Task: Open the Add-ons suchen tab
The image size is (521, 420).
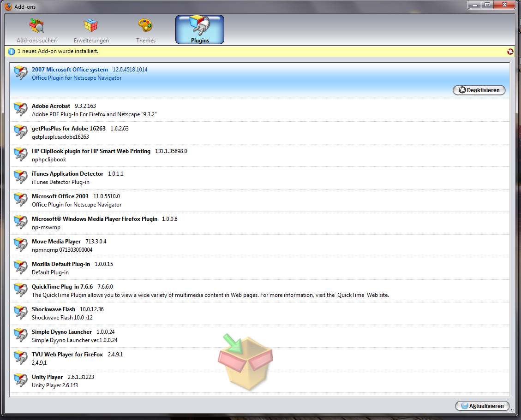Action: (36, 30)
